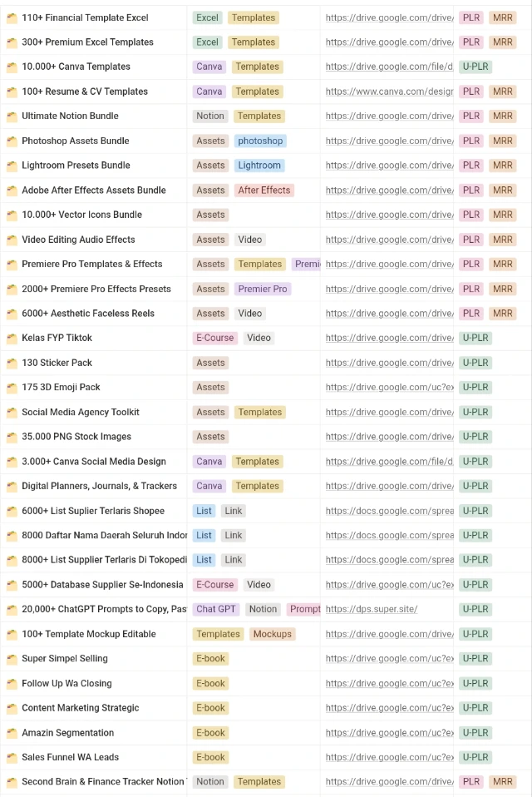Click the page icon beside Sales Funnel WA Leads

coord(12,757)
